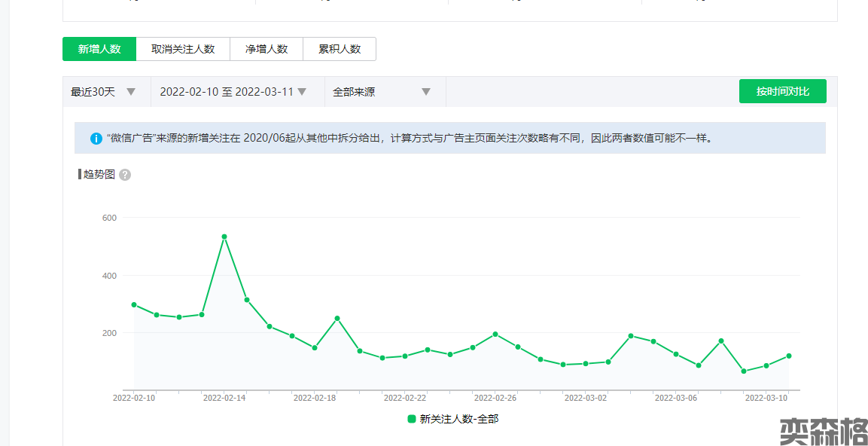Select the first data point on 2022-02-10
The width and height of the screenshot is (868, 446).
[x=134, y=304]
